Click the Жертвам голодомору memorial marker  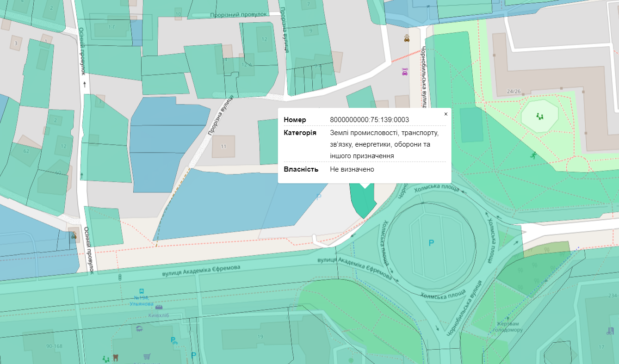click(x=508, y=319)
